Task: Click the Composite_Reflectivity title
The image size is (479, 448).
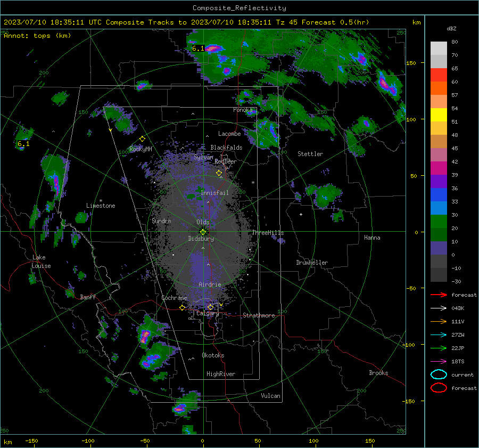Action: (240, 8)
